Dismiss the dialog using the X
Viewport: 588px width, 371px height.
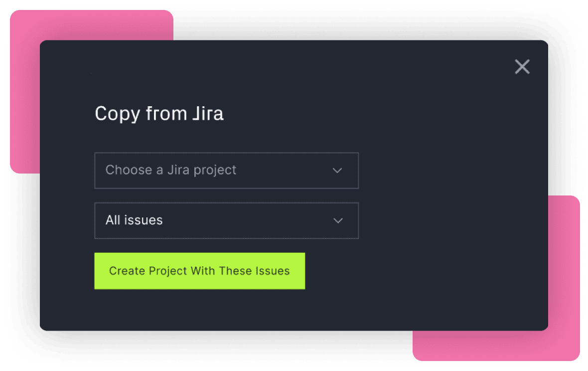tap(522, 67)
